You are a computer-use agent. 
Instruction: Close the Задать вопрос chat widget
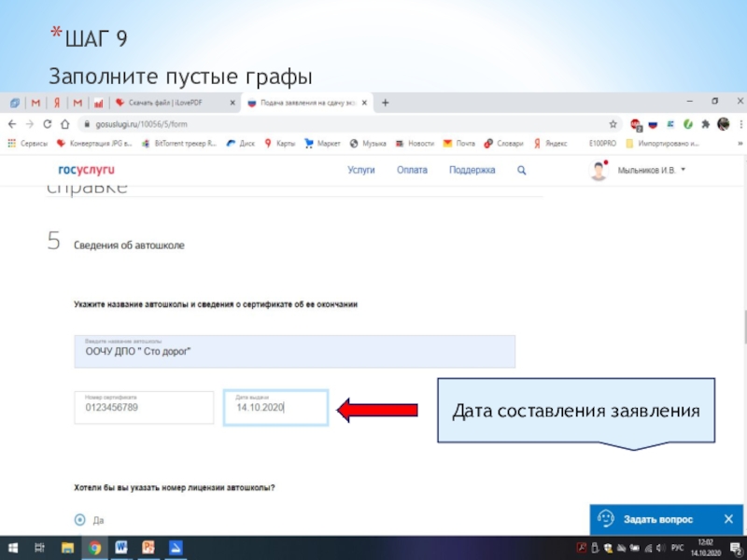click(x=728, y=519)
